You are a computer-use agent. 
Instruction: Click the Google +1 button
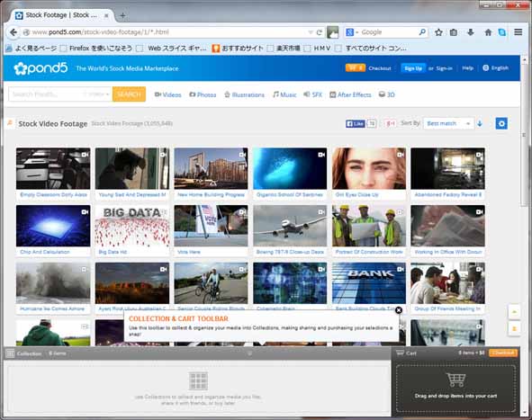[x=390, y=124]
